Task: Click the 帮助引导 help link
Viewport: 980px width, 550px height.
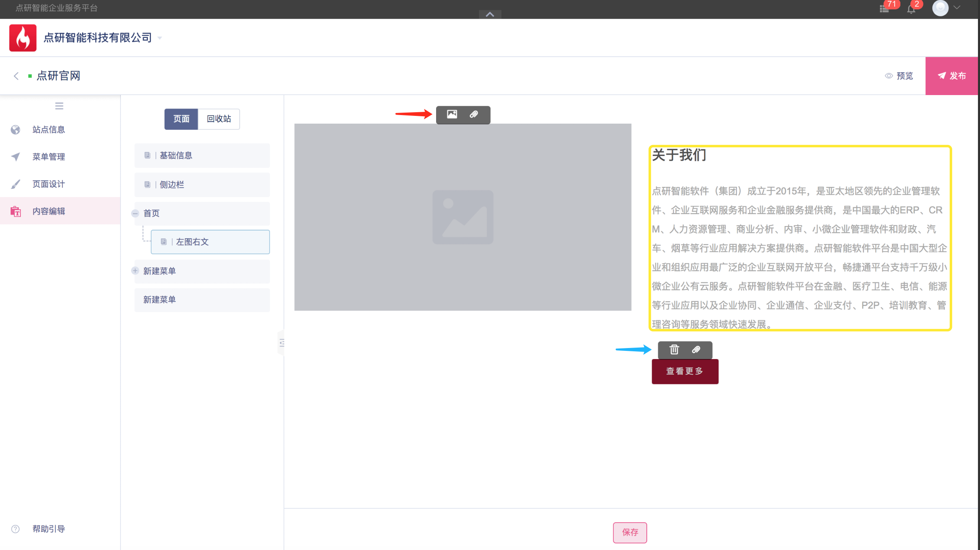Action: pos(49,529)
